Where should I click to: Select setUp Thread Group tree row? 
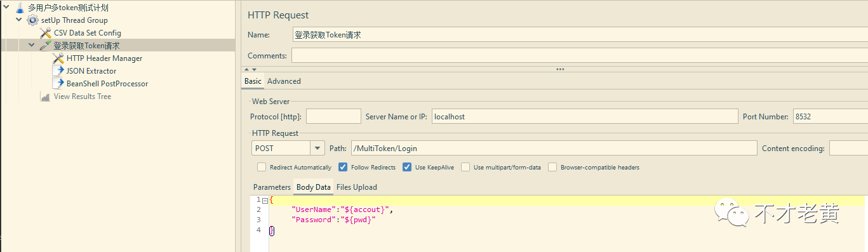point(74,20)
